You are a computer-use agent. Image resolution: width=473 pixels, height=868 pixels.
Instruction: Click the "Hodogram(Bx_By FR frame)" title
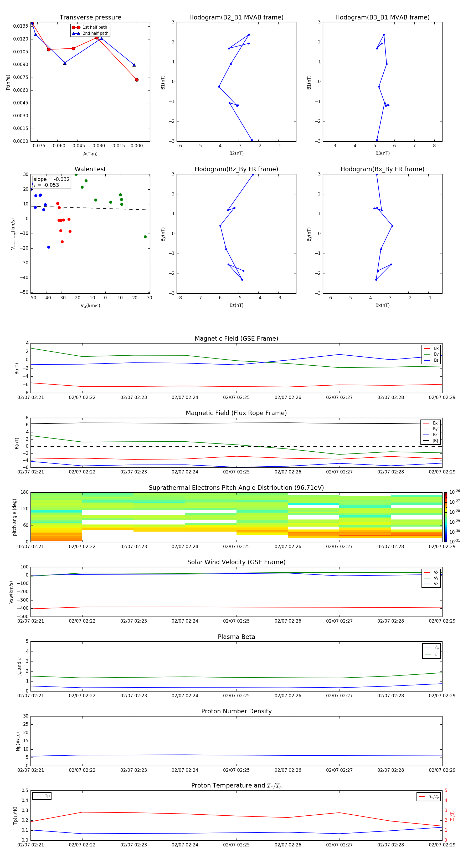coord(382,169)
